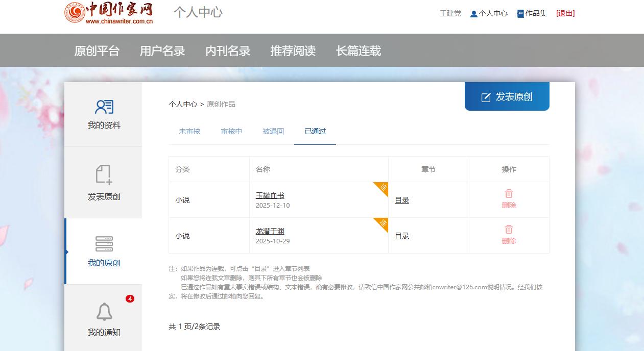This screenshot has height=351, width=644.
Task: Click the 中国作家网 logo
Action: (x=109, y=13)
